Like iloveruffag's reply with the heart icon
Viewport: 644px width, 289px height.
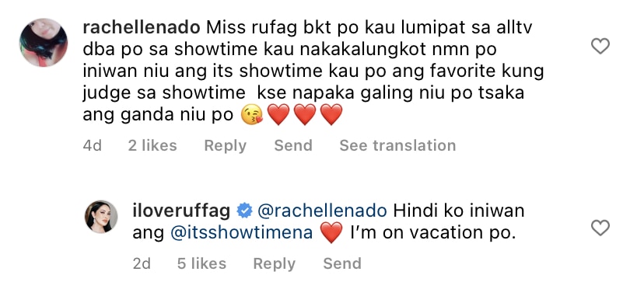click(600, 228)
